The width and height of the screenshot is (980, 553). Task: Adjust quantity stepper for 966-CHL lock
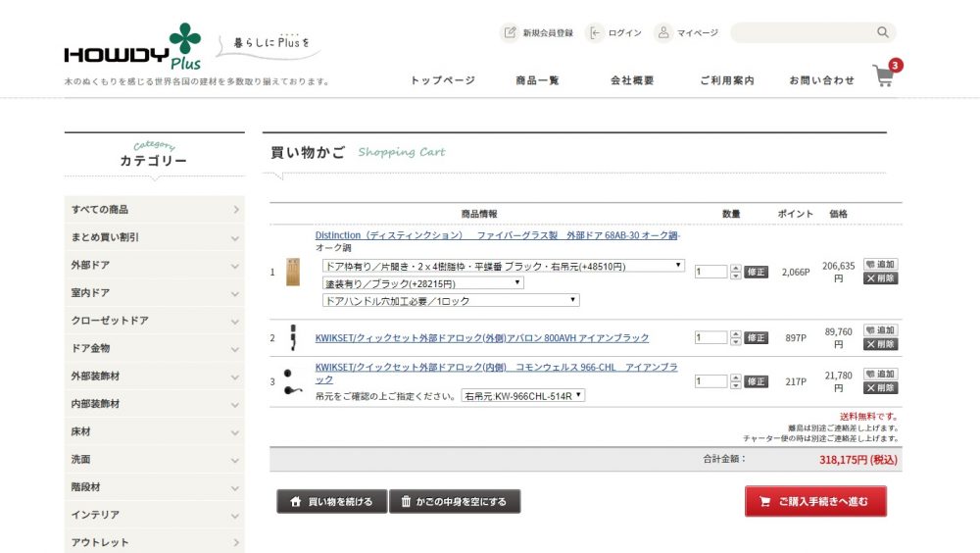736,381
